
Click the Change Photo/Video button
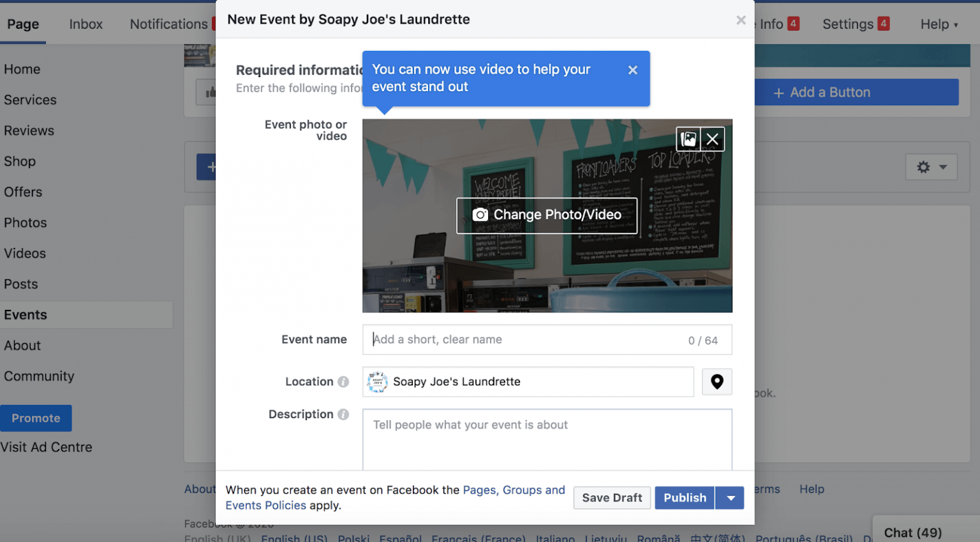point(547,216)
